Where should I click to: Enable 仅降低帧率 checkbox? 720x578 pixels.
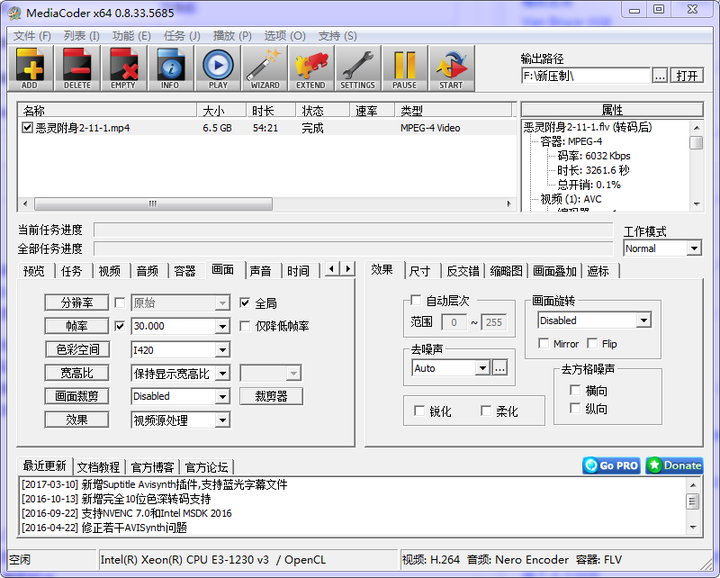(x=245, y=326)
